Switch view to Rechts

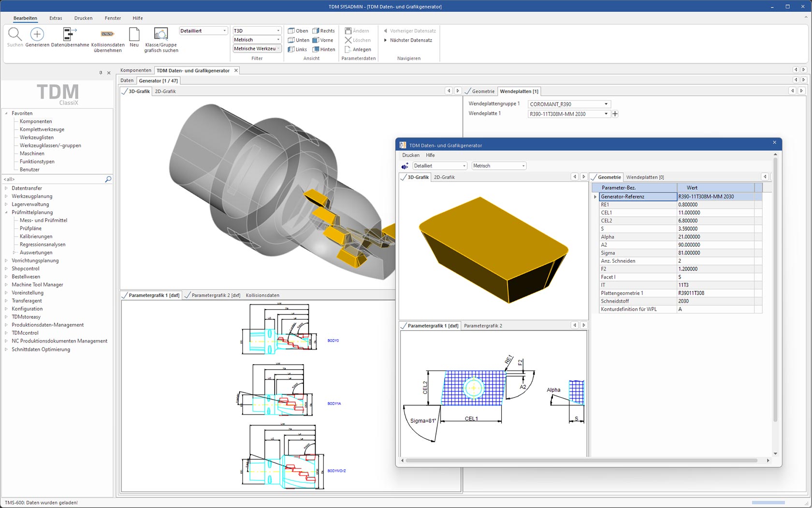(x=323, y=31)
